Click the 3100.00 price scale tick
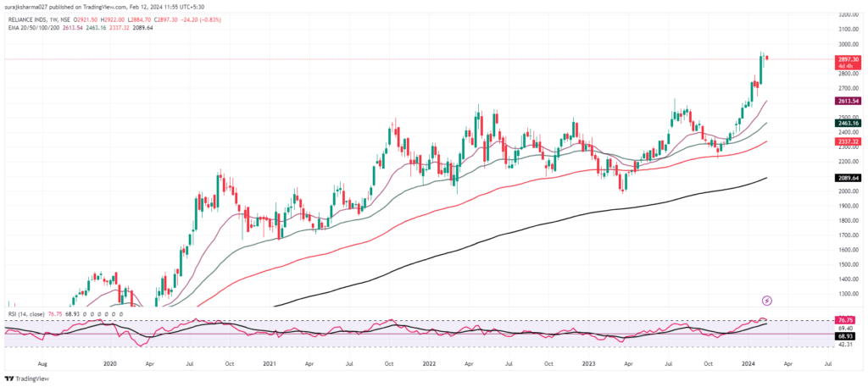The image size is (868, 387). coord(847,30)
